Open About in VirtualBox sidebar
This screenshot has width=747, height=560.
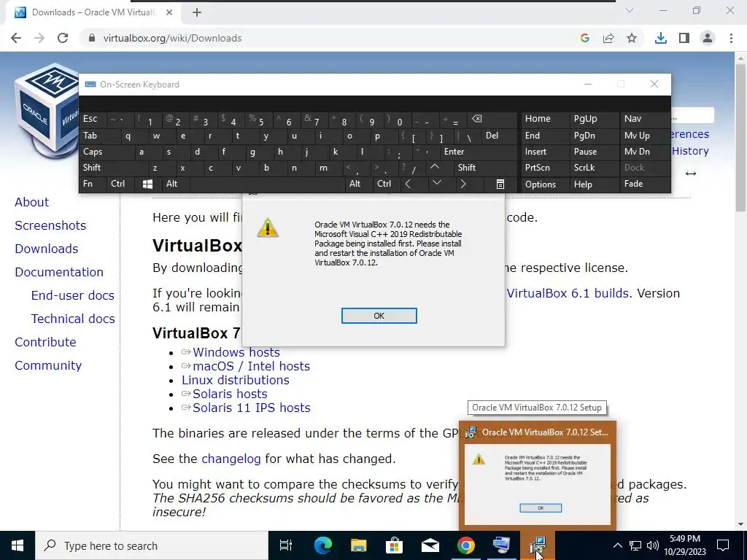pyautogui.click(x=31, y=202)
